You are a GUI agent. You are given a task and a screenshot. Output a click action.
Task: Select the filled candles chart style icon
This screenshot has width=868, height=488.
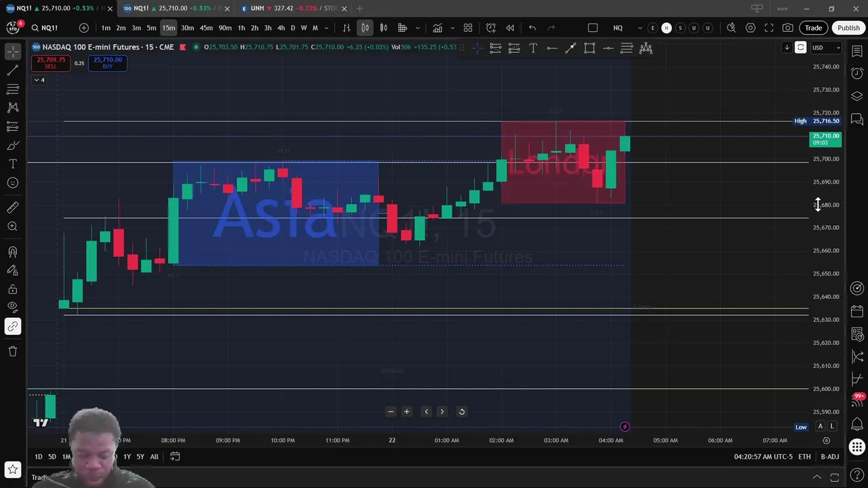tap(384, 28)
